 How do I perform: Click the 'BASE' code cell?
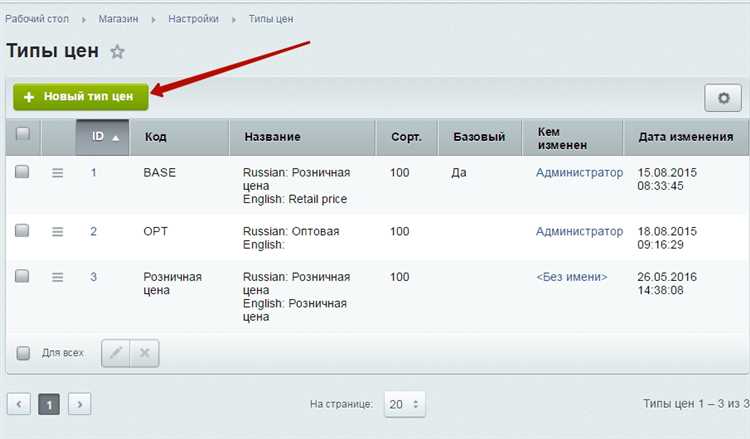point(159,173)
